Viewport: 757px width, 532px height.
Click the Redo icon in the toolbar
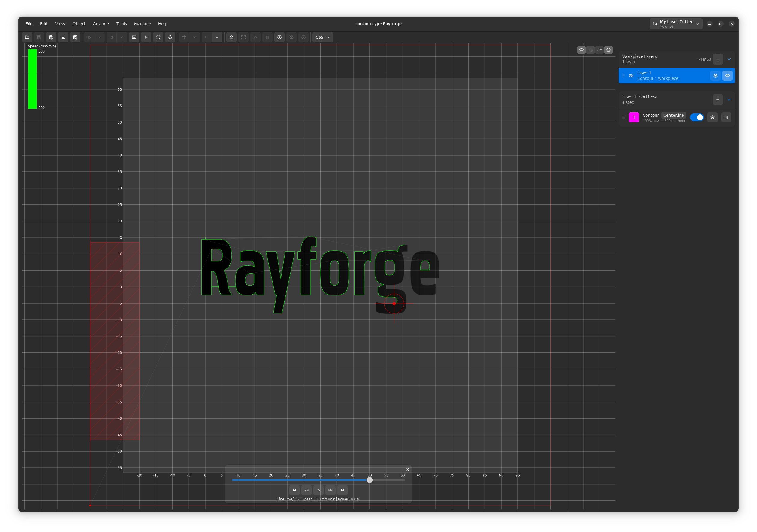tap(111, 37)
